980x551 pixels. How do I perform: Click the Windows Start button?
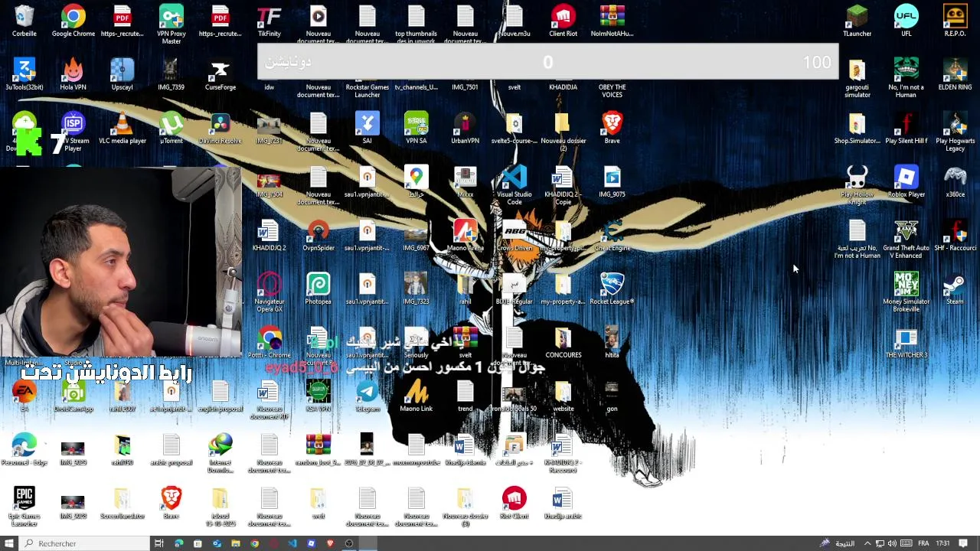(x=9, y=543)
